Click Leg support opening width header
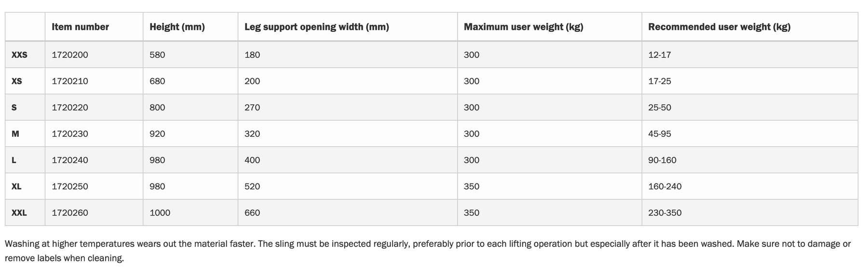The height and width of the screenshot is (268, 868). pyautogui.click(x=316, y=27)
